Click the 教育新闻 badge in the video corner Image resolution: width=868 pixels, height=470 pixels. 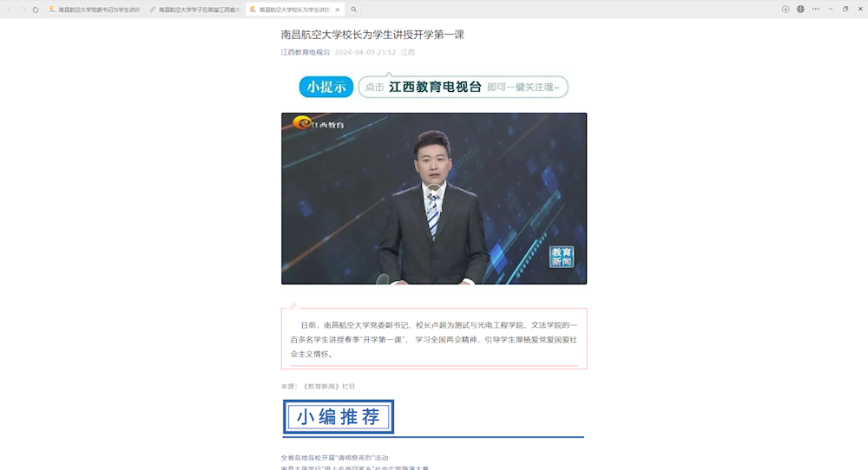click(x=561, y=257)
